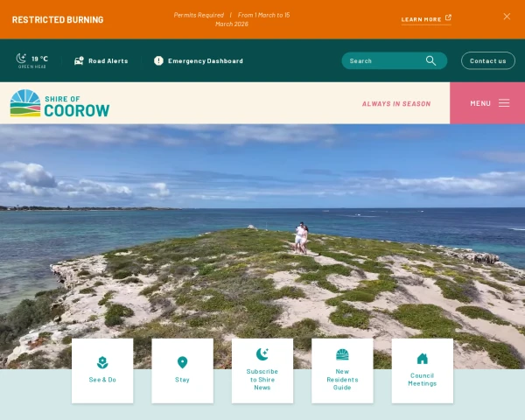This screenshot has height=420, width=525.
Task: Open the Stay tile
Action: 183,371
